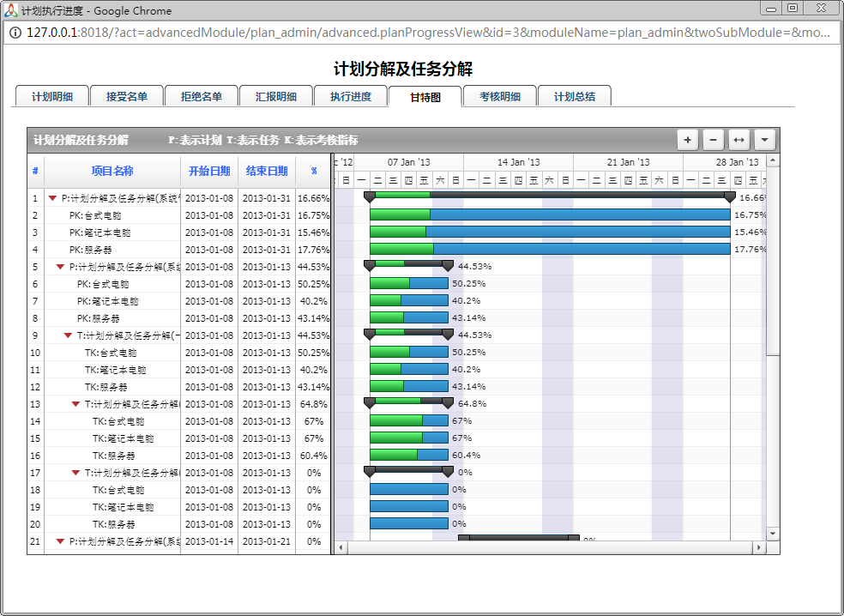
Task: Click the 项目名称 column header
Action: pyautogui.click(x=112, y=172)
